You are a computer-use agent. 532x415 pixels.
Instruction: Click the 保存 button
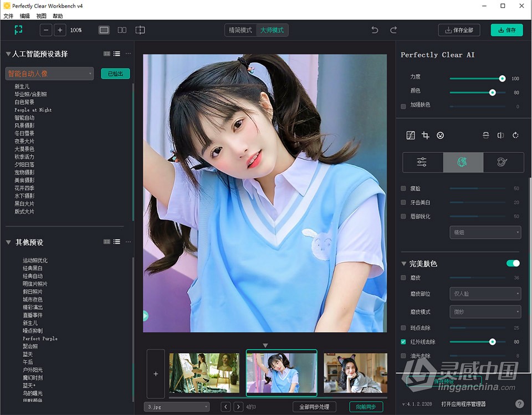[x=506, y=30]
